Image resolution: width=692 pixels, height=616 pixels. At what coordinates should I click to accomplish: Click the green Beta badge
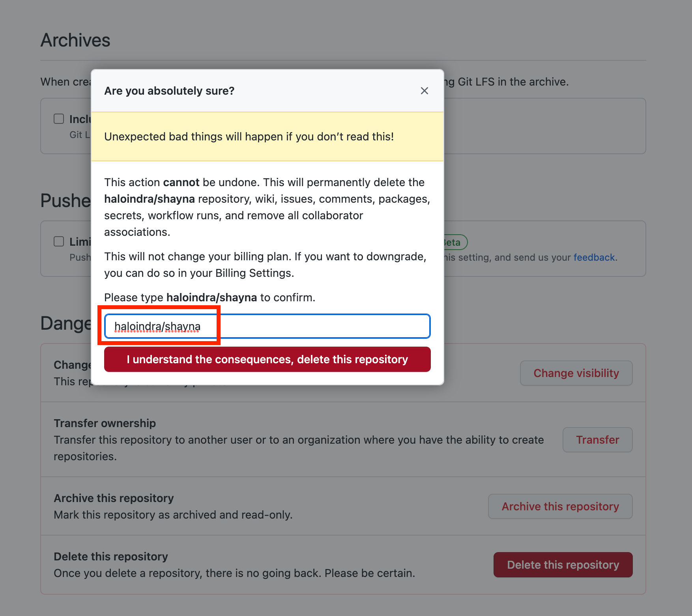point(454,242)
